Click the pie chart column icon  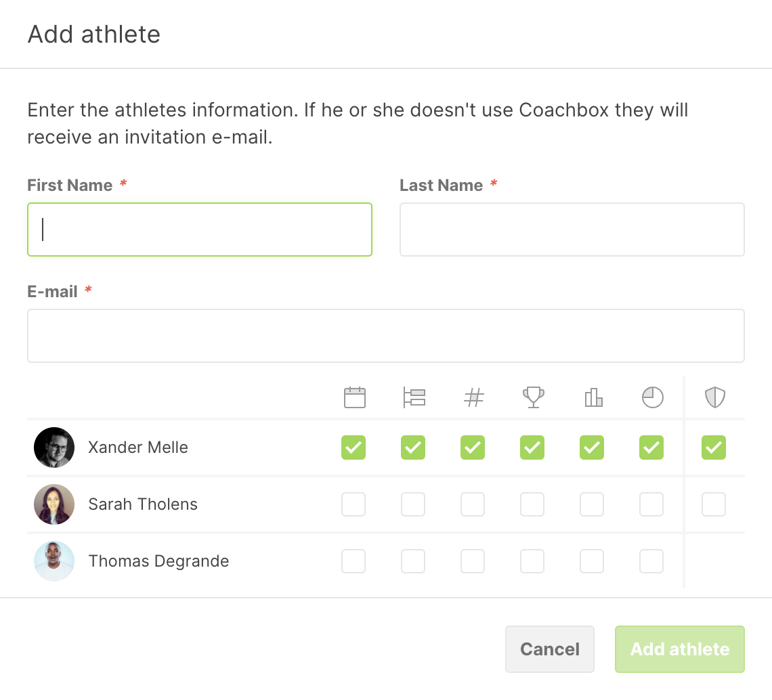point(652,397)
